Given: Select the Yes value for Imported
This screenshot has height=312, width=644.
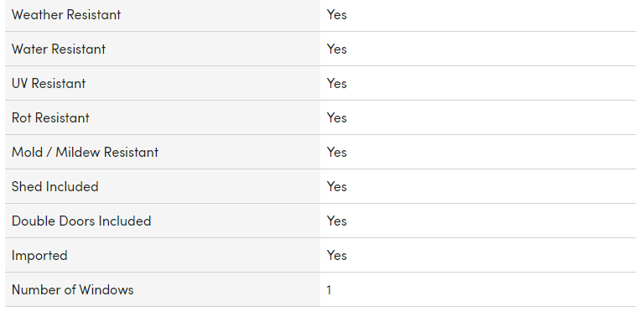Looking at the screenshot, I should [x=337, y=256].
